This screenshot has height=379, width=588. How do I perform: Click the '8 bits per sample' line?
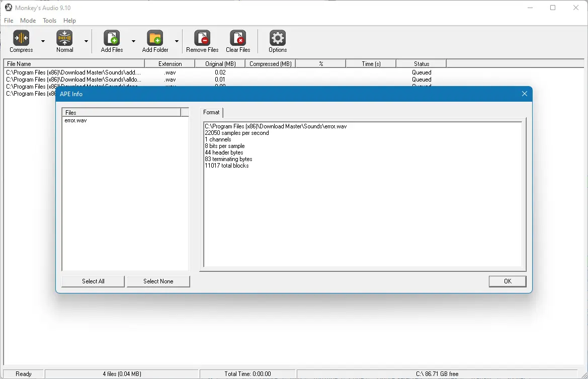click(225, 146)
